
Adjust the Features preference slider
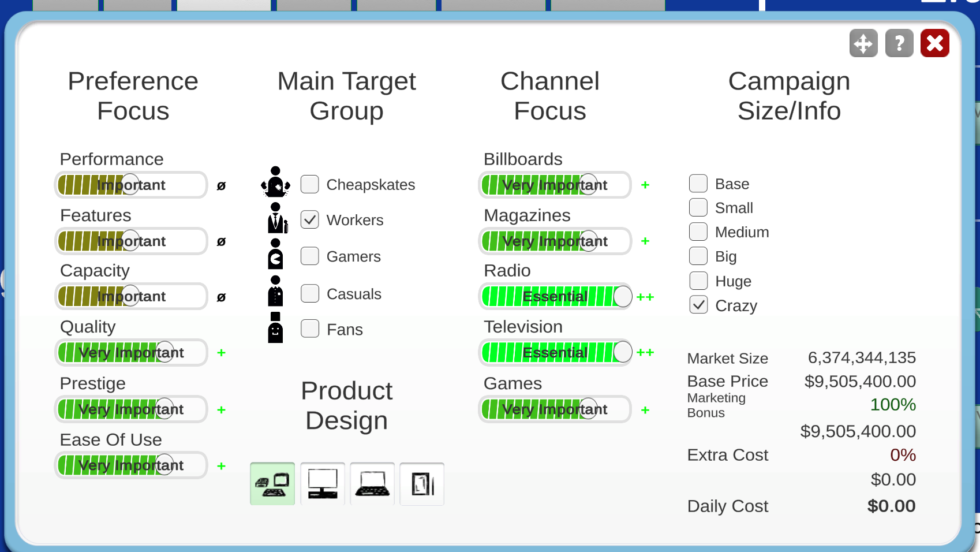pyautogui.click(x=131, y=241)
